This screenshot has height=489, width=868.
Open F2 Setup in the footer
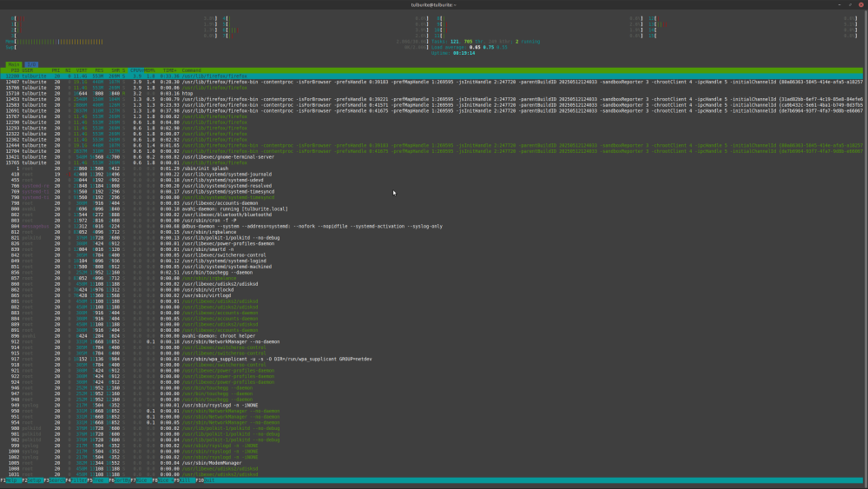(x=32, y=480)
